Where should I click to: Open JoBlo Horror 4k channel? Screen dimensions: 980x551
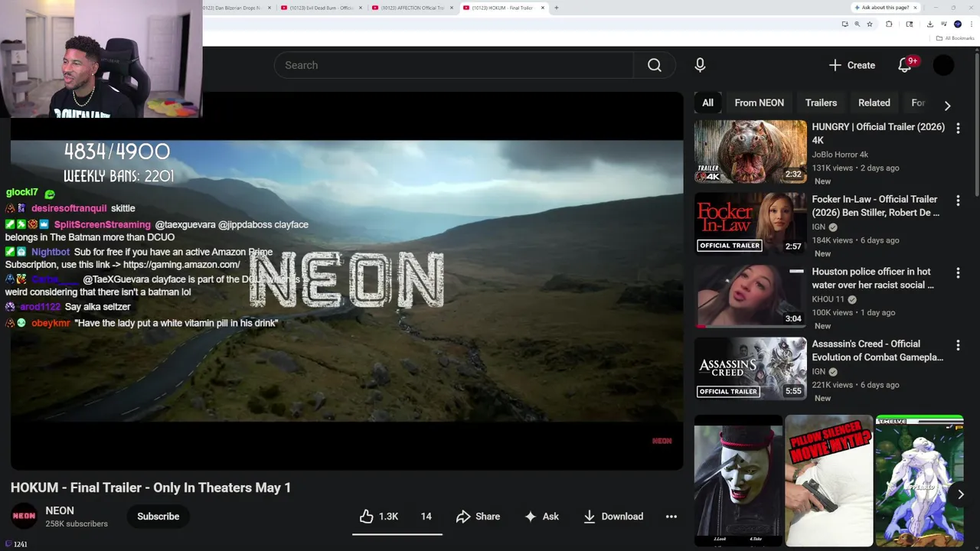[840, 155]
